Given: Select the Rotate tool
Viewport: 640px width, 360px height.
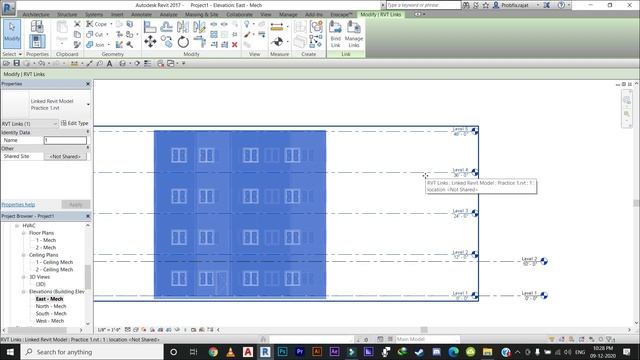Looking at the screenshot, I should point(183,42).
